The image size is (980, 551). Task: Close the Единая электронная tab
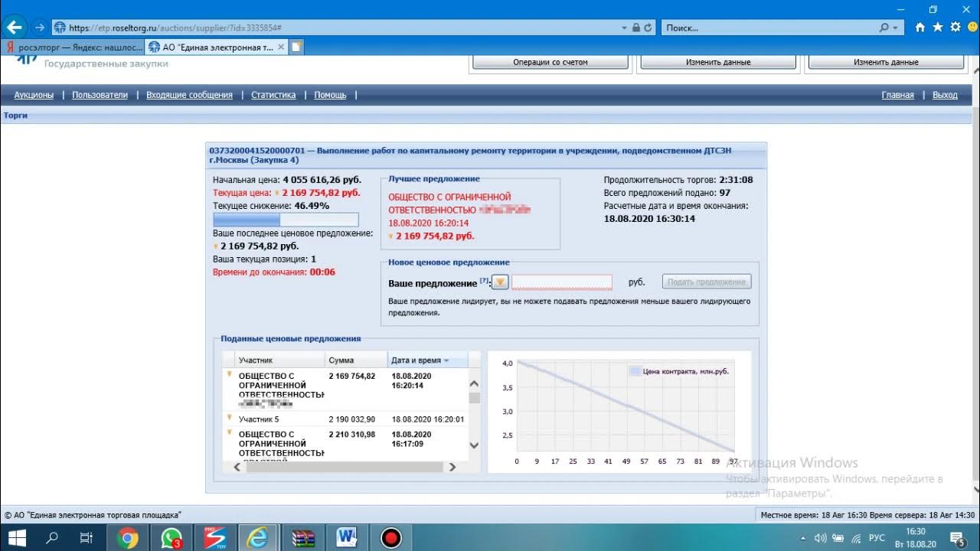[281, 47]
